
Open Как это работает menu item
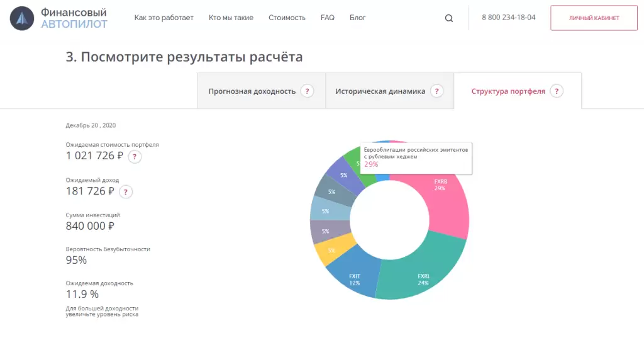(x=164, y=18)
